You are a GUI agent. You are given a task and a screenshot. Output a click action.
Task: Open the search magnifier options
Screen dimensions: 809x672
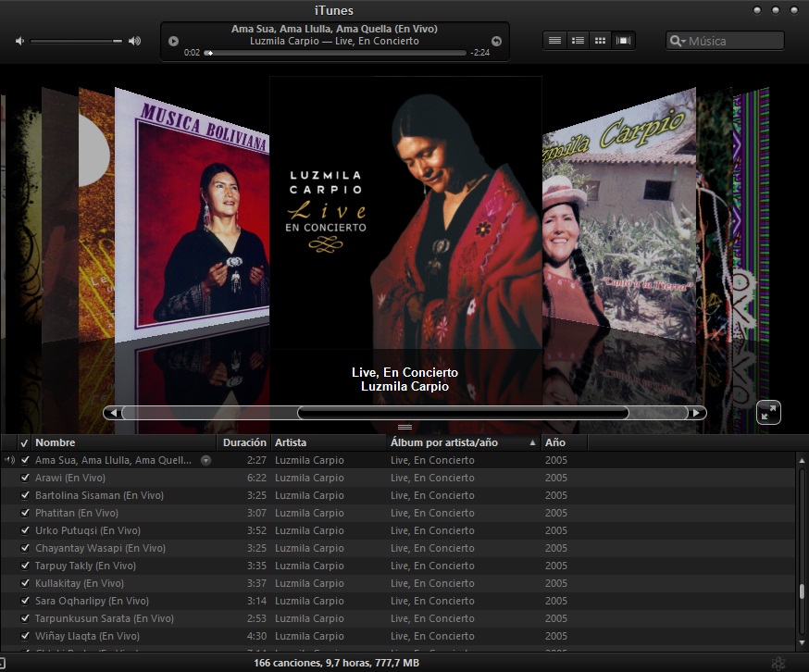coord(678,41)
